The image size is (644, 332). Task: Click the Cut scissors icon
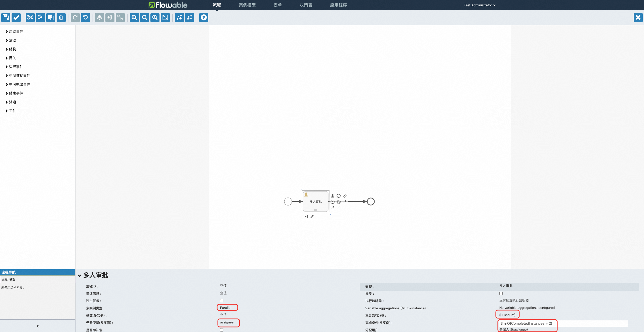pyautogui.click(x=30, y=17)
